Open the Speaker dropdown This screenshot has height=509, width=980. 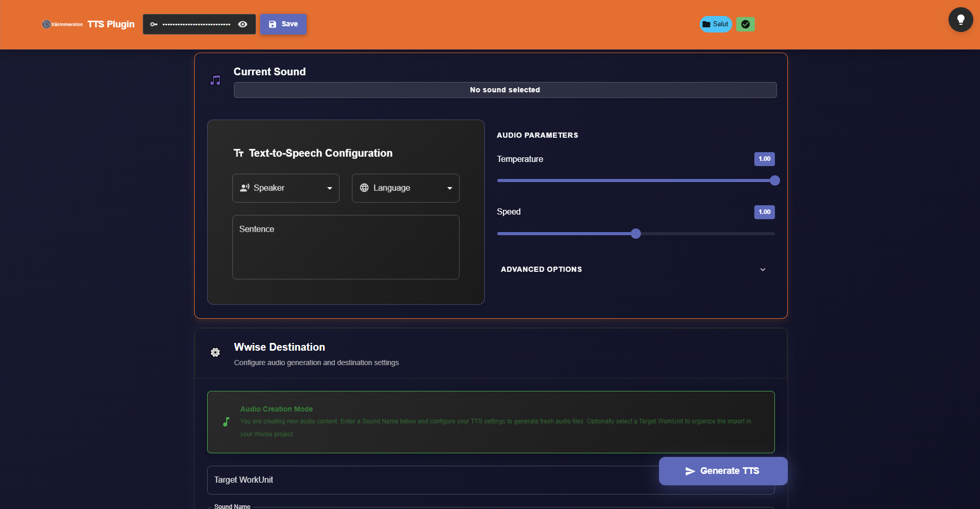[286, 188]
